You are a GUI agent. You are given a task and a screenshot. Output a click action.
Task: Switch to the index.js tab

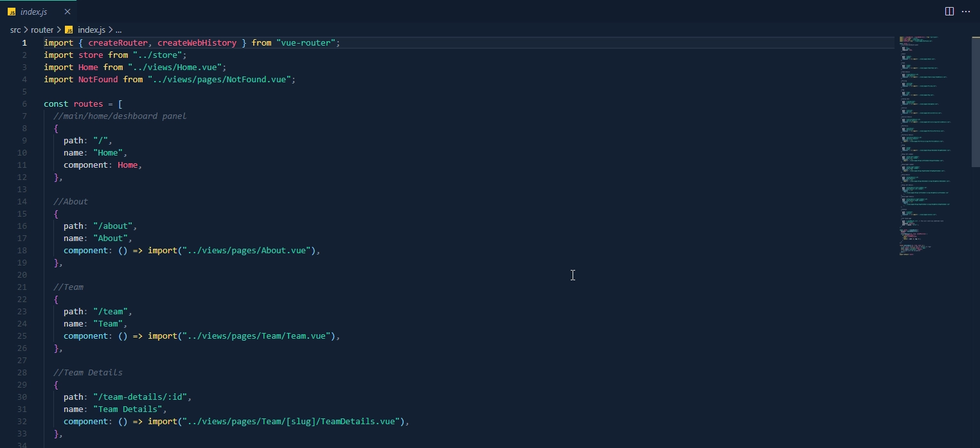coord(35,11)
